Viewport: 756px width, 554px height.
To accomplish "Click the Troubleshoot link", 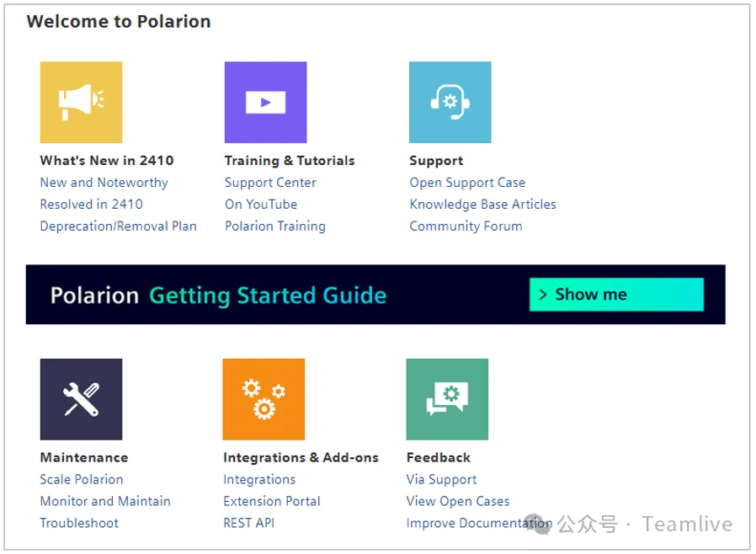I will pyautogui.click(x=79, y=523).
